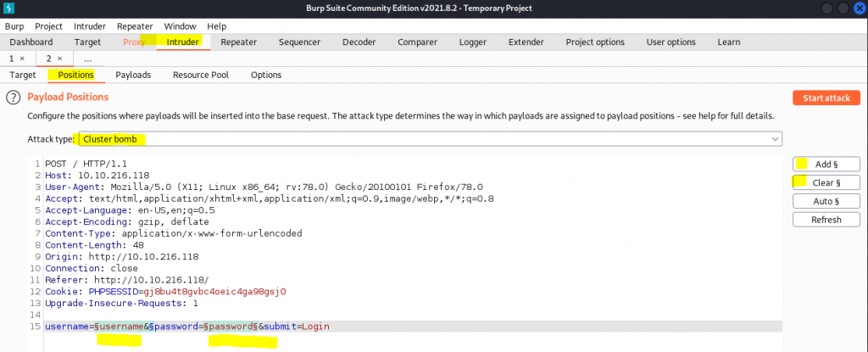The image size is (868, 352).
Task: Open the Burp menu
Action: point(14,26)
